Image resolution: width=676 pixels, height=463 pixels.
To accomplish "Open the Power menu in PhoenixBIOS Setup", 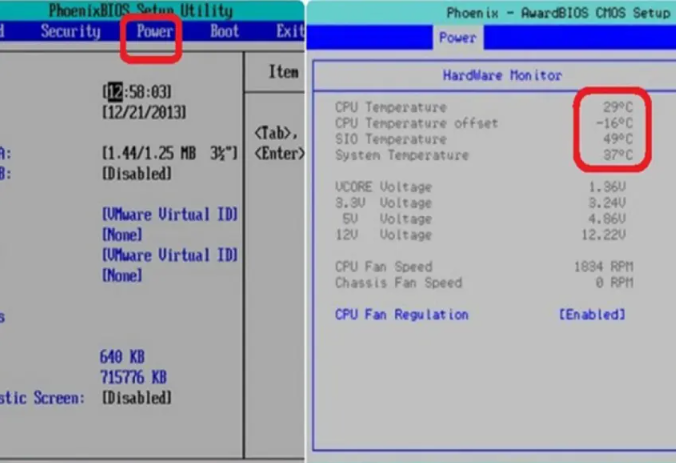I will pyautogui.click(x=155, y=31).
